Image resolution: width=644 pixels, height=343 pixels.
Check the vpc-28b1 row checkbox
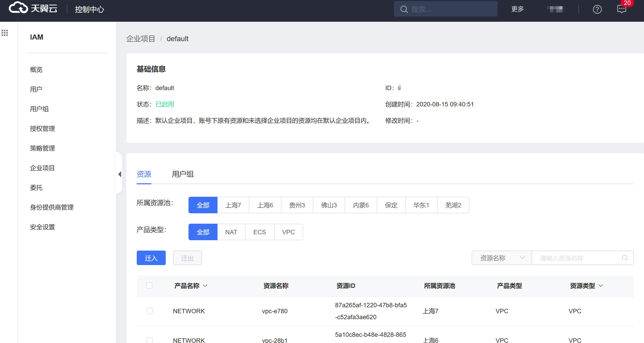pos(150,340)
